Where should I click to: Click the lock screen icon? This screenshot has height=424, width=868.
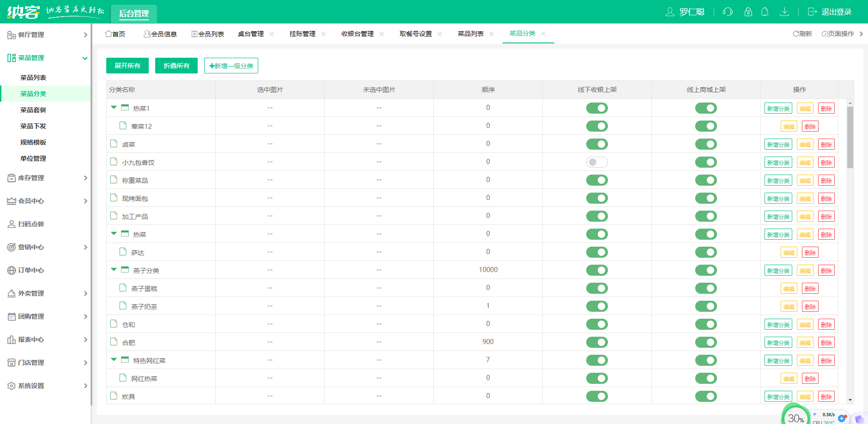coord(748,12)
